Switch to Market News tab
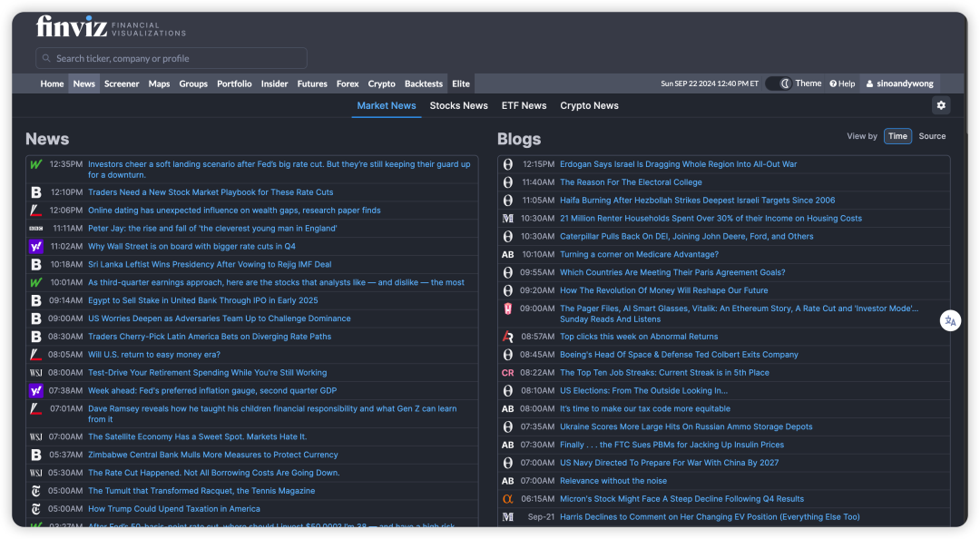This screenshot has height=539, width=980. pos(387,105)
